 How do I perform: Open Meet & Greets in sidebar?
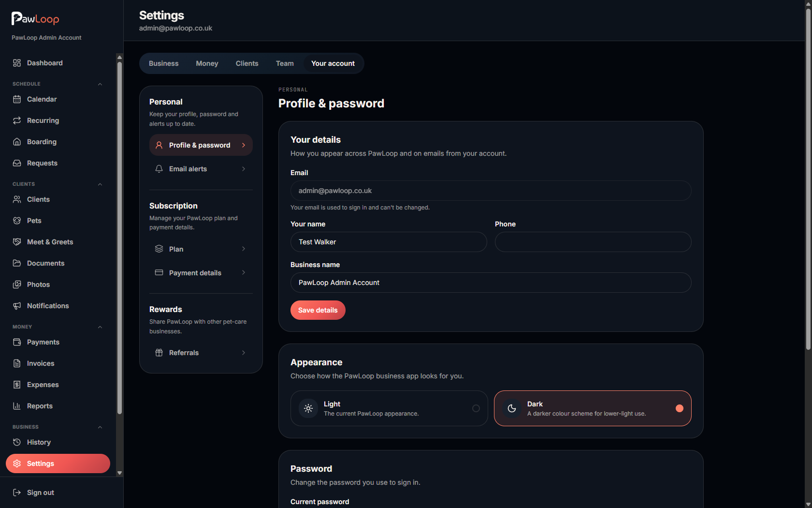coord(58,242)
